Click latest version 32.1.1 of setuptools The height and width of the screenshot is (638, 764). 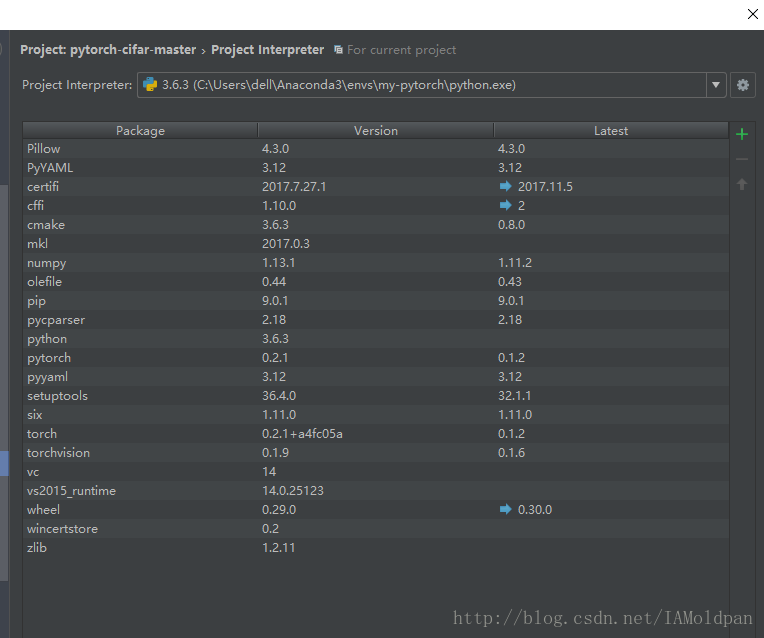(515, 396)
